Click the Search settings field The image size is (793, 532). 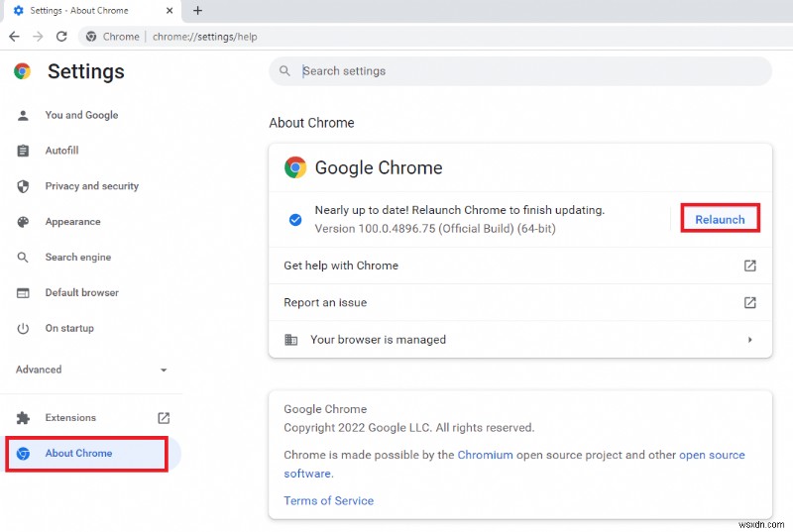[x=525, y=71]
